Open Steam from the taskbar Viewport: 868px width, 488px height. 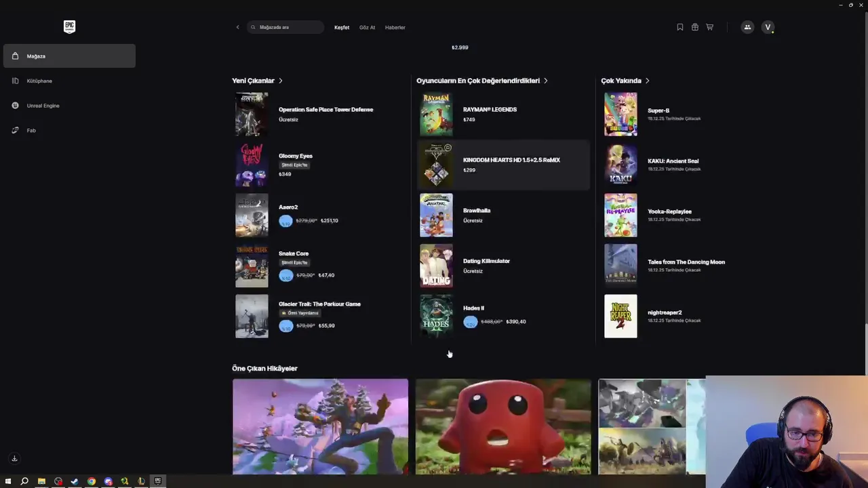point(75,481)
